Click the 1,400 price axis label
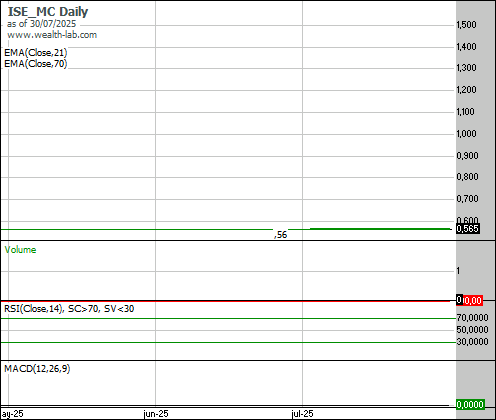This screenshot has width=496, height=420. 466,47
